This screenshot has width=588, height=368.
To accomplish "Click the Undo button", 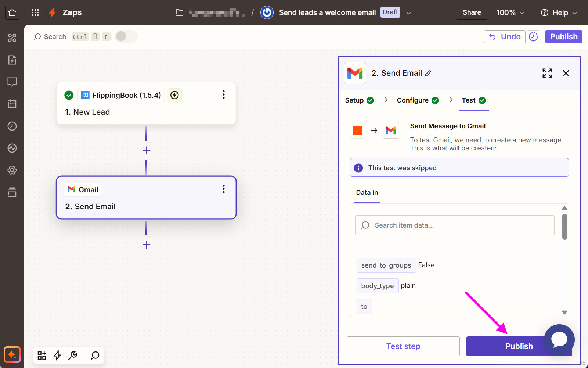I will click(x=505, y=37).
